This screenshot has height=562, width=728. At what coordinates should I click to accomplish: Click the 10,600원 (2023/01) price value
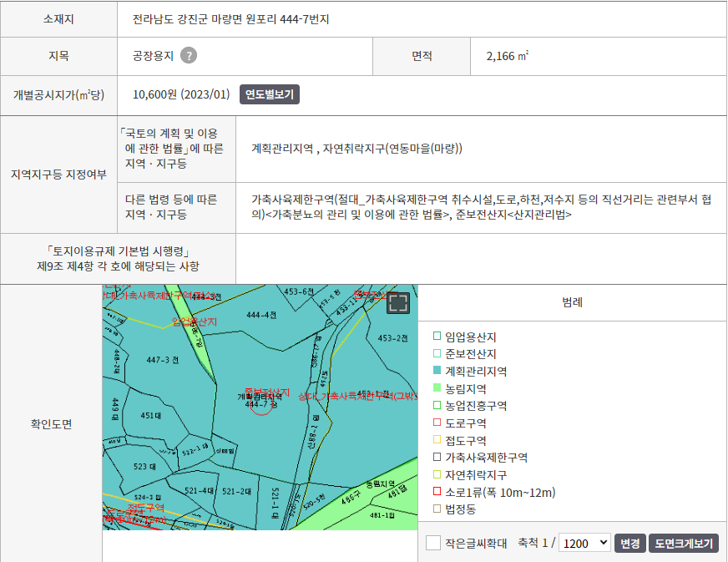click(x=181, y=94)
